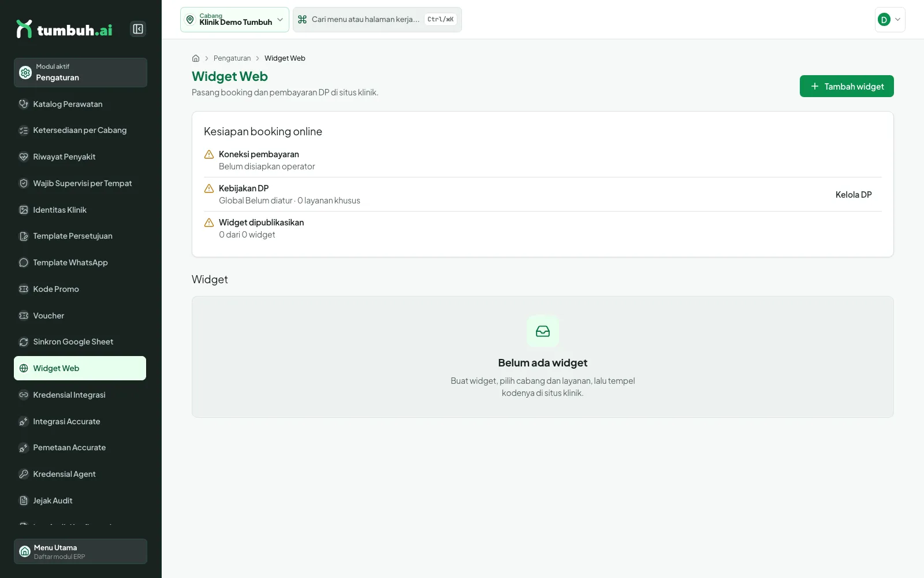Click the home breadcrumb icon
This screenshot has height=578, width=924.
[x=196, y=58]
